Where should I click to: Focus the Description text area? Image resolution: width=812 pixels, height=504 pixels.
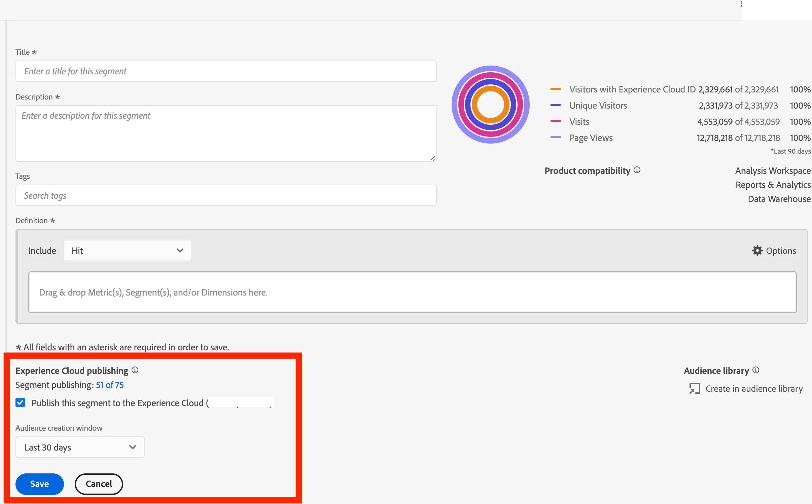[226, 133]
